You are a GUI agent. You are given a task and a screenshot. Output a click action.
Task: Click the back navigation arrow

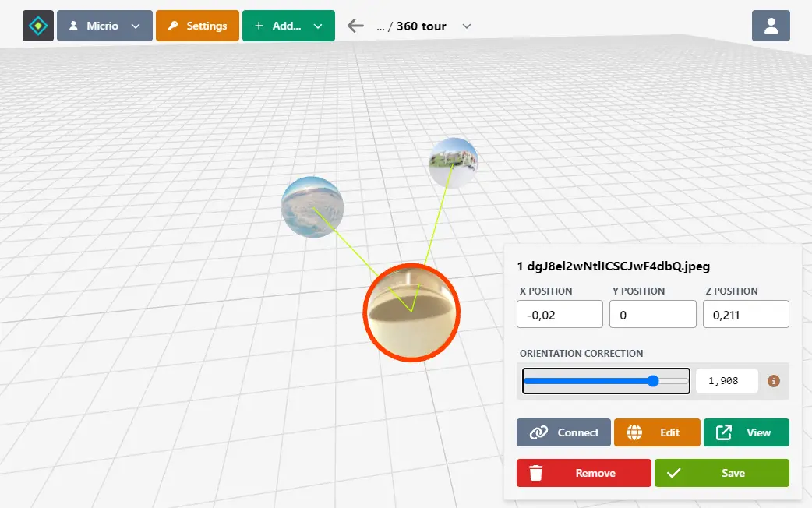355,25
